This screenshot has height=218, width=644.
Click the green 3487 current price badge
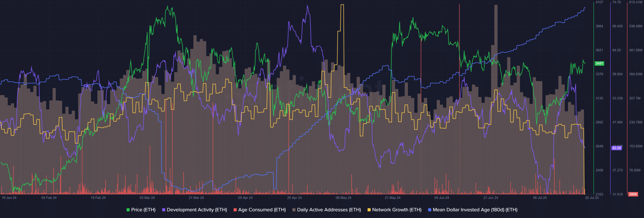click(x=599, y=63)
